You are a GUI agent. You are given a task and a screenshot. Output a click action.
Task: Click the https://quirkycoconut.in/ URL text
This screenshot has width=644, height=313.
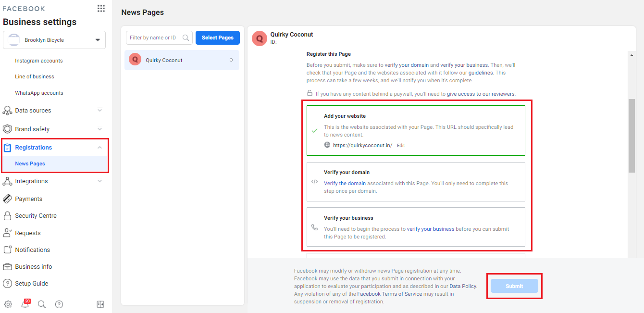(x=362, y=145)
